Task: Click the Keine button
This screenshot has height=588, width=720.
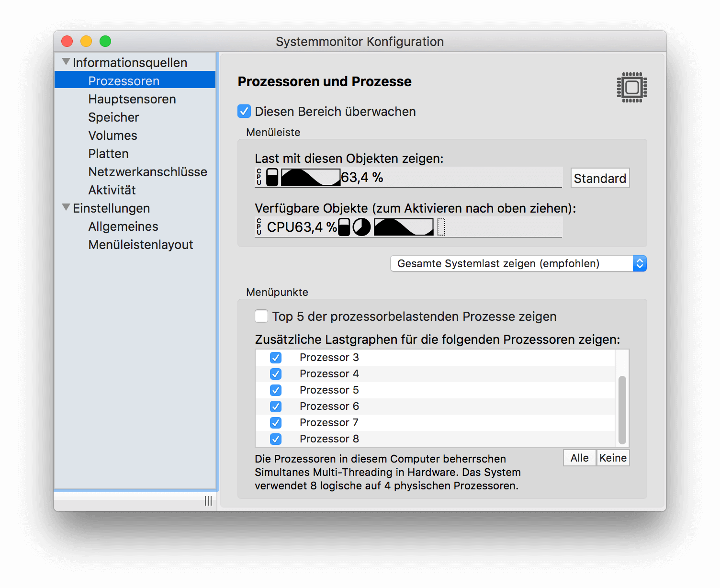Action: [613, 458]
